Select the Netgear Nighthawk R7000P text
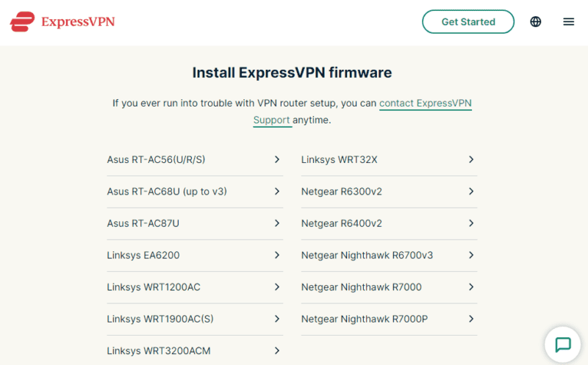Image resolution: width=588 pixels, height=365 pixels. (365, 319)
